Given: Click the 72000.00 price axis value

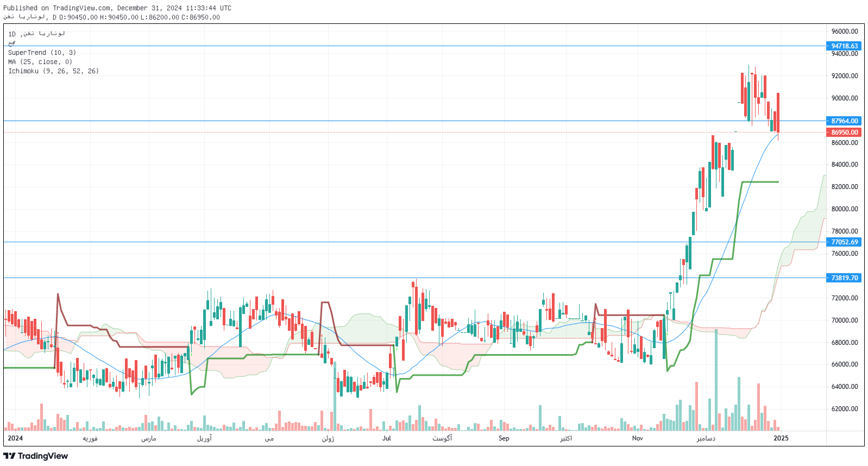Looking at the screenshot, I should pos(845,298).
